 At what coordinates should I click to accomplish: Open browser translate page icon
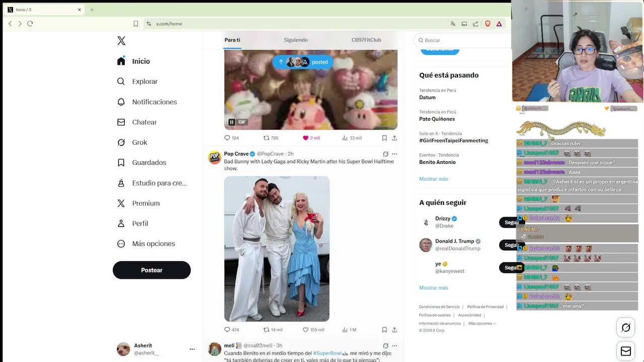click(453, 24)
